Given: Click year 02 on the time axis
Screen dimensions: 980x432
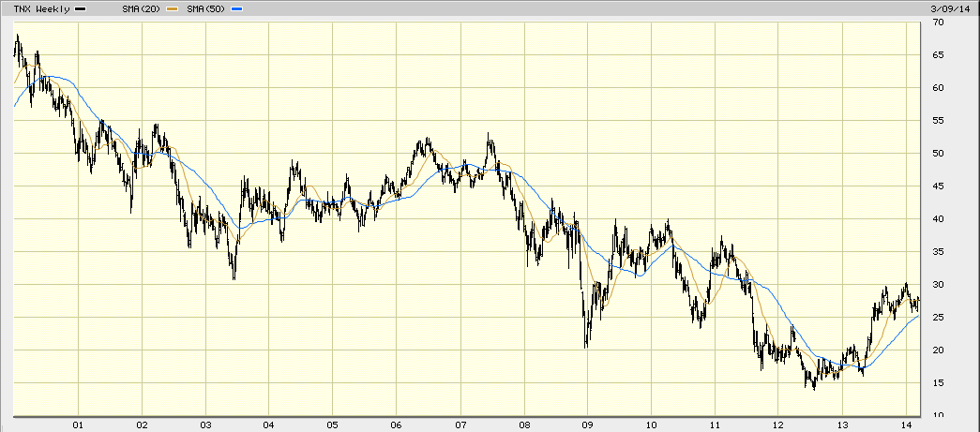Looking at the screenshot, I should click(142, 425).
